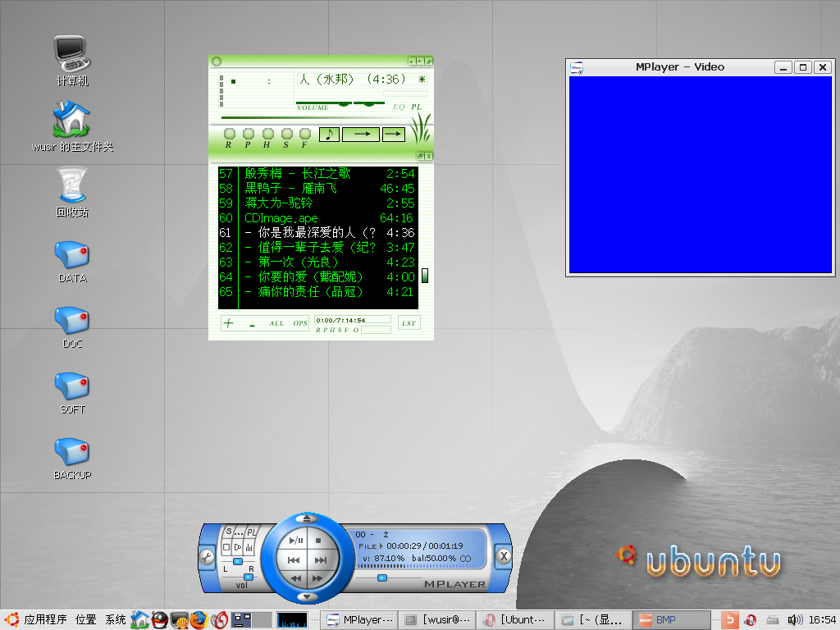
Task: Skip to previous track in MPlayer
Action: click(294, 560)
